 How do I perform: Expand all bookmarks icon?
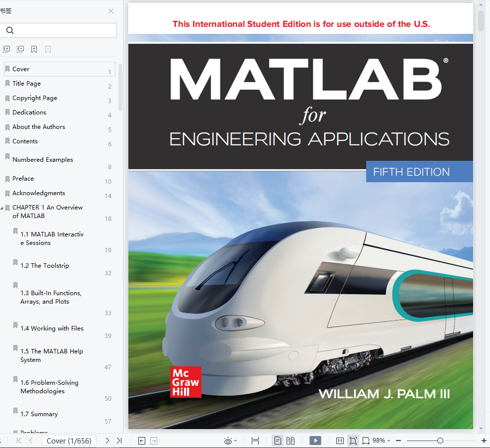(6, 49)
